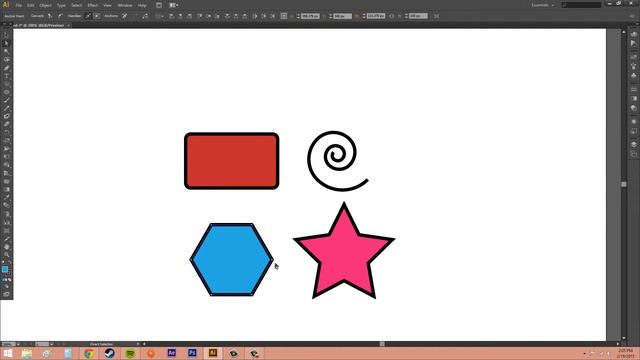This screenshot has width=640, height=360.
Task: Open the Layers panel in right dock
Action: tap(633, 144)
